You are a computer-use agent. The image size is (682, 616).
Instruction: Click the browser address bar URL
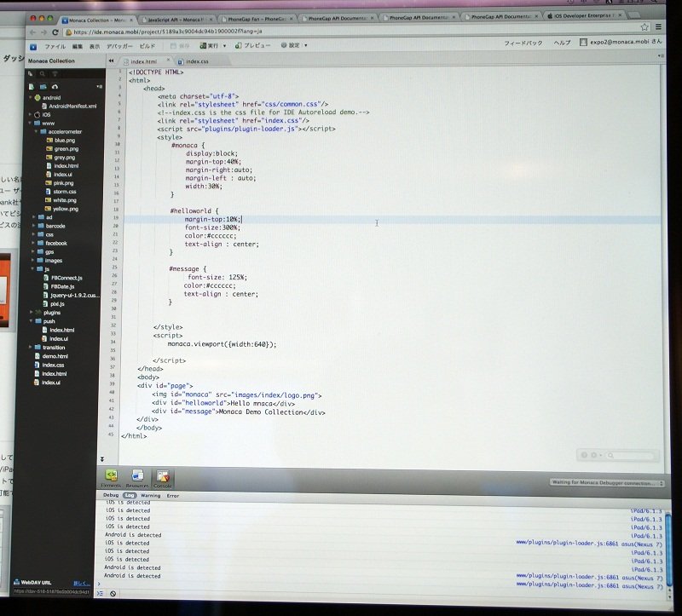pos(167,32)
